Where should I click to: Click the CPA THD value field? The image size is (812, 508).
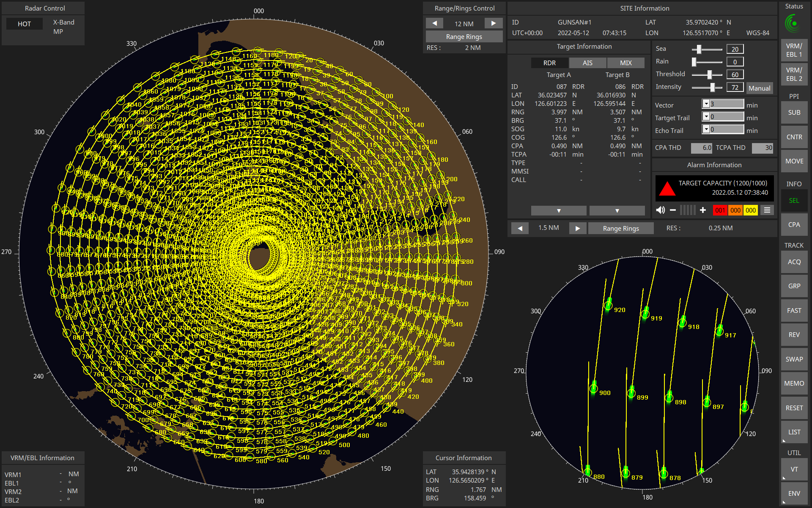(702, 148)
